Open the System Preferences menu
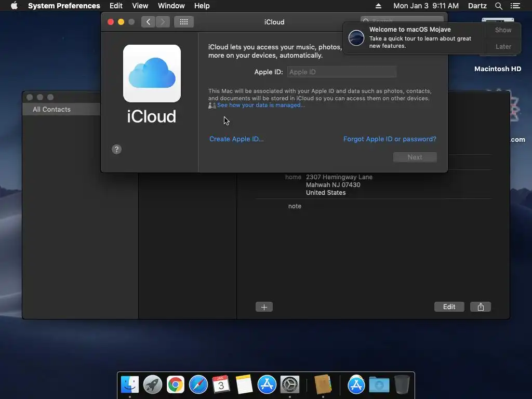532x399 pixels. coord(64,6)
